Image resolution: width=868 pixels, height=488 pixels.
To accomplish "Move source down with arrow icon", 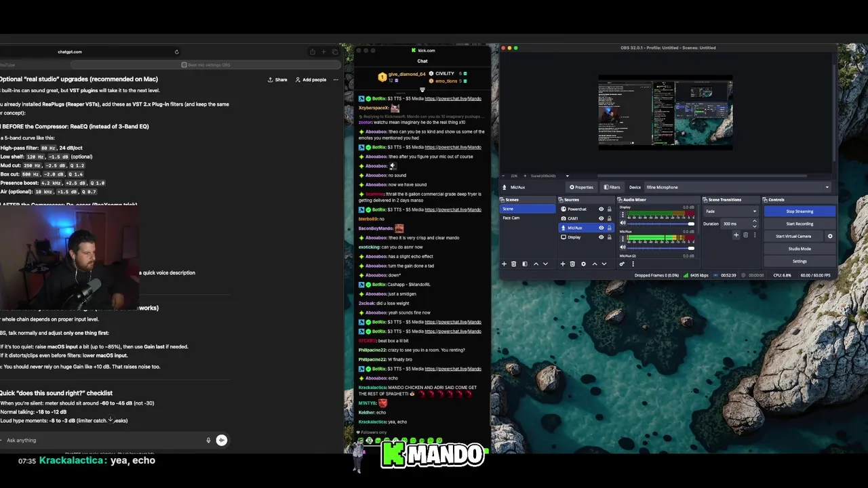I will click(x=604, y=264).
